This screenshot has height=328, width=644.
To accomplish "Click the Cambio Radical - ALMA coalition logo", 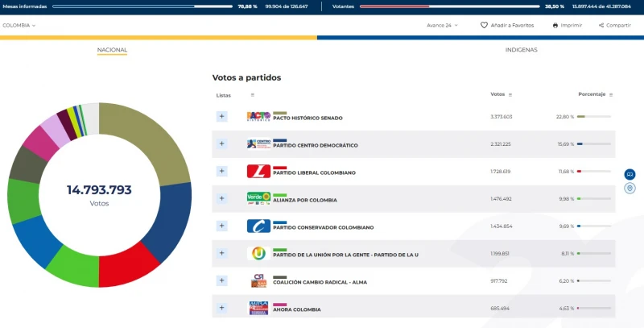I will [x=258, y=280].
